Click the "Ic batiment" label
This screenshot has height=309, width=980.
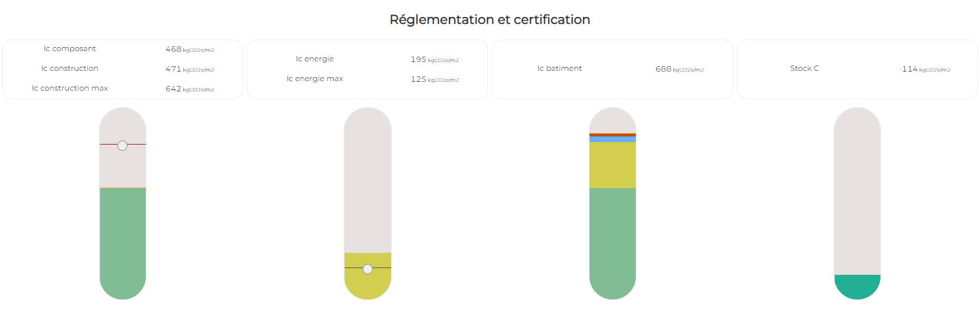pos(560,69)
